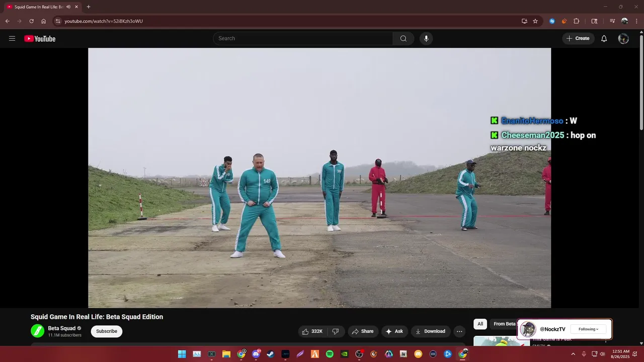Reload the page
Image resolution: width=644 pixels, height=362 pixels.
pyautogui.click(x=31, y=21)
